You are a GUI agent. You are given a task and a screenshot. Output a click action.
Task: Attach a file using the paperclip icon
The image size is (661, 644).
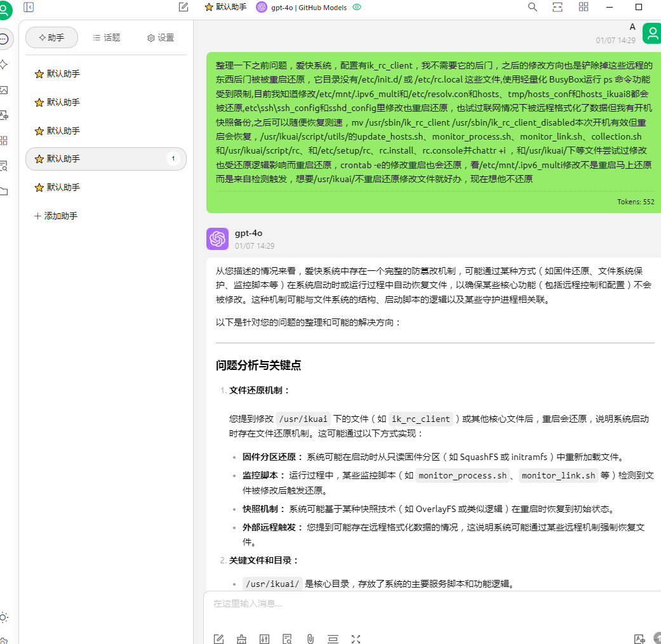coord(310,639)
